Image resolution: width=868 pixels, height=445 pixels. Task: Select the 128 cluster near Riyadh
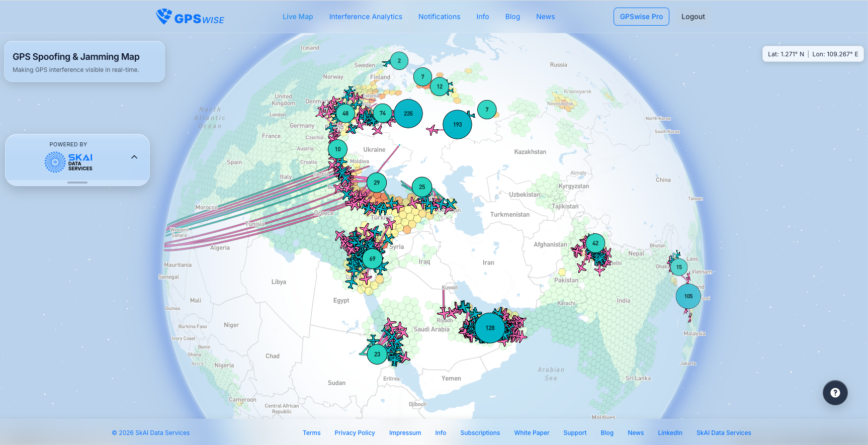(490, 328)
